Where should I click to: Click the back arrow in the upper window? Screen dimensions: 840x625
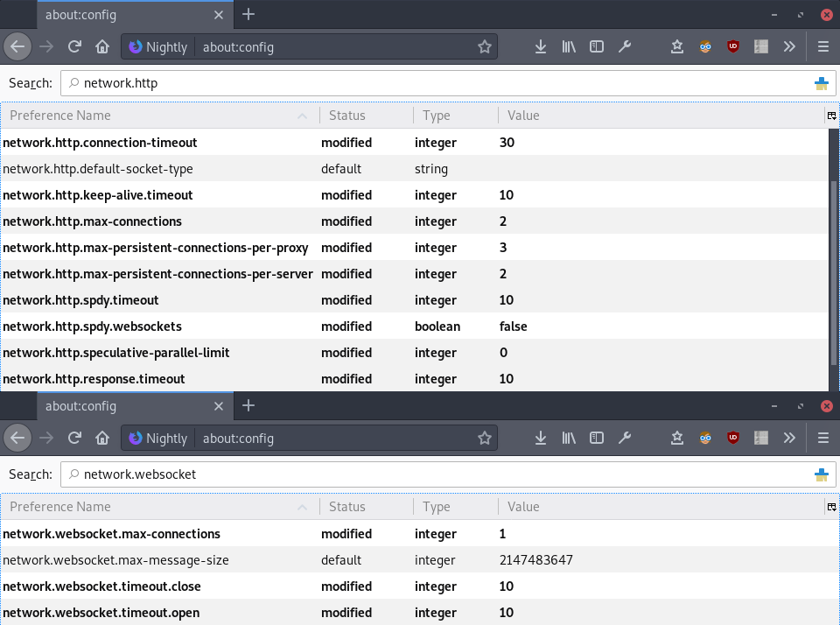[17, 46]
